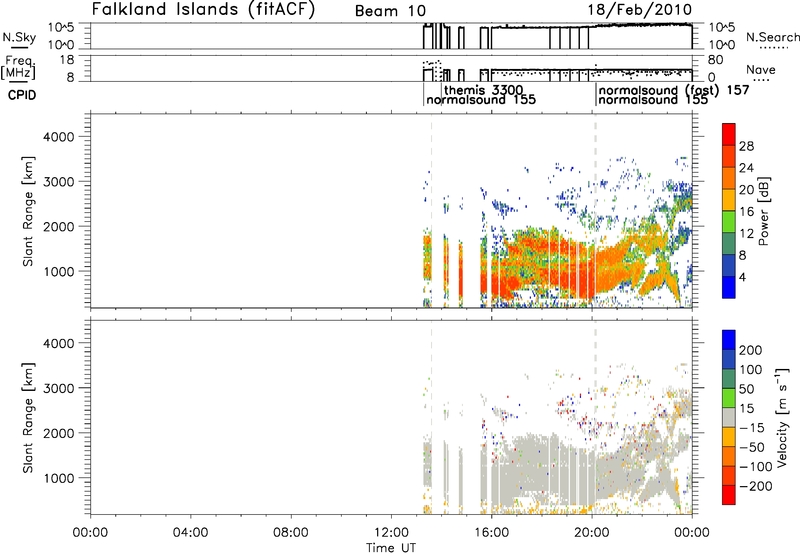
Task: Click the power colorbar label '28'
Action: click(x=746, y=146)
